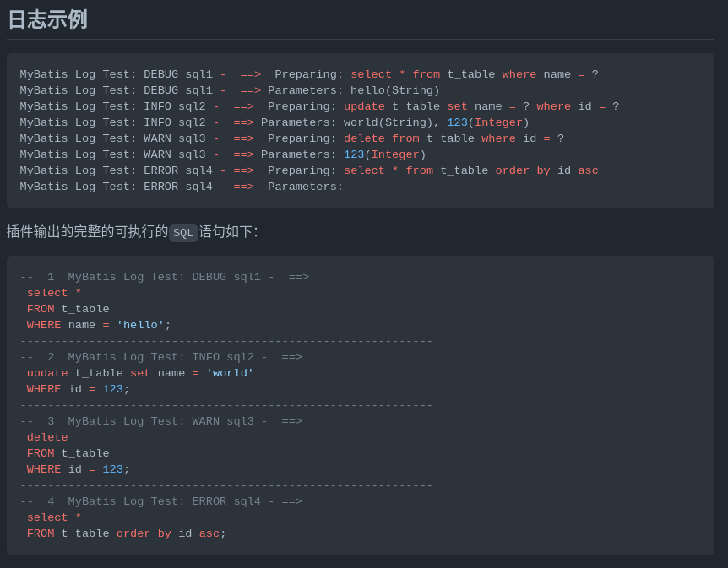Click WARN sql3 Parameters: 123(Integer) line
The image size is (728, 568).
coord(222,154)
